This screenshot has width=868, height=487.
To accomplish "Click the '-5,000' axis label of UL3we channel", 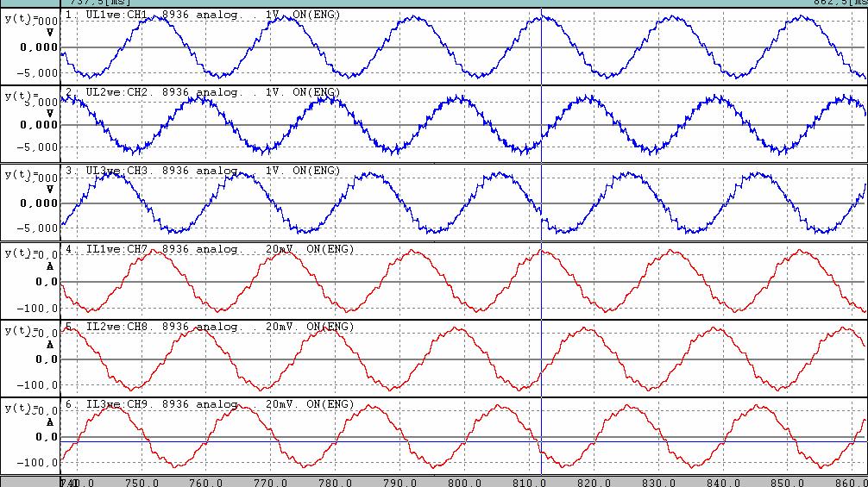I will pos(37,228).
